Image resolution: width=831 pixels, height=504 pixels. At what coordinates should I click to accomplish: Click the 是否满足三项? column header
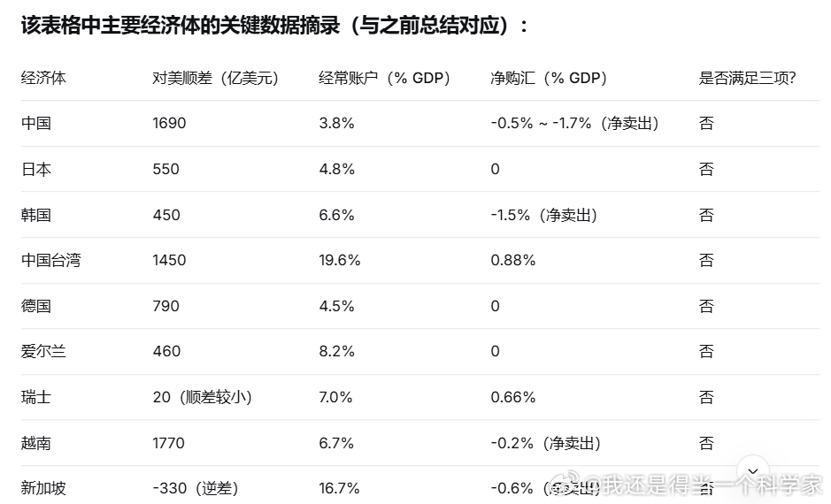(747, 78)
